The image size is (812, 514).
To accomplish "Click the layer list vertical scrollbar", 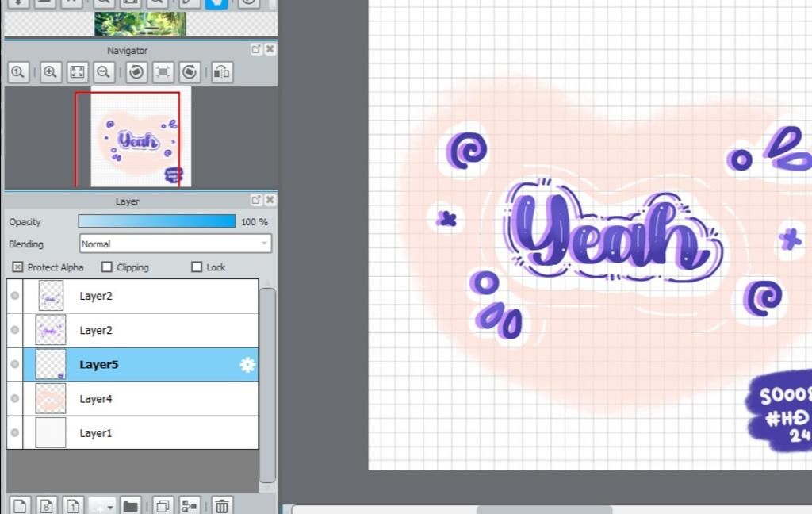I will coord(267,385).
